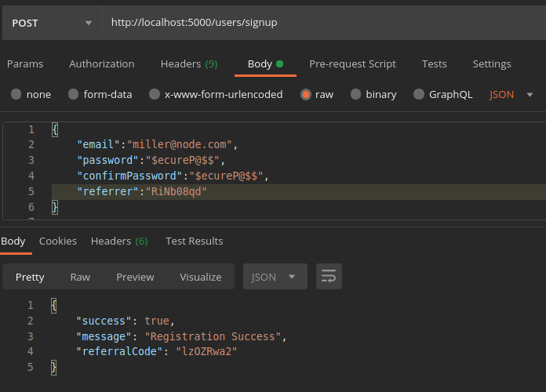
Task: Select the none body type radio
Action: click(16, 94)
